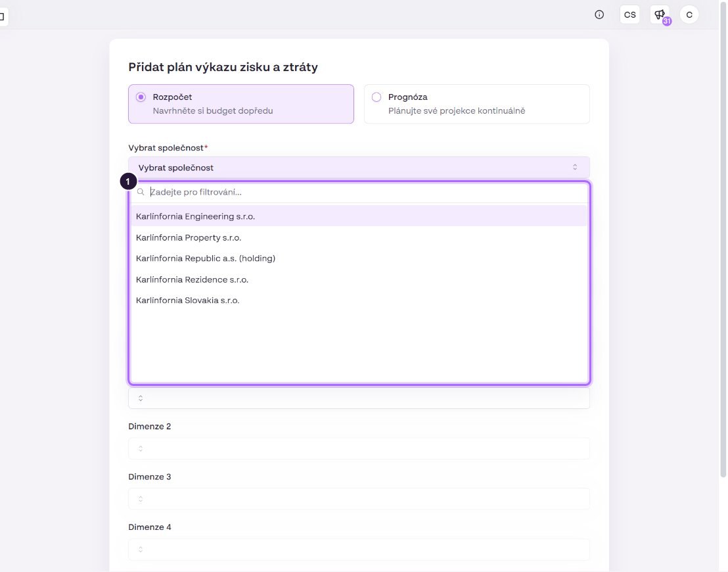
Task: Choose Karlínfornia Engineering s.r.o.
Action: tap(359, 216)
